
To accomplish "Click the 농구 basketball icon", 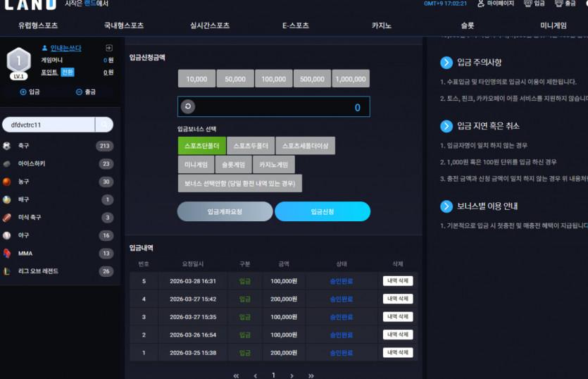I will point(7,182).
